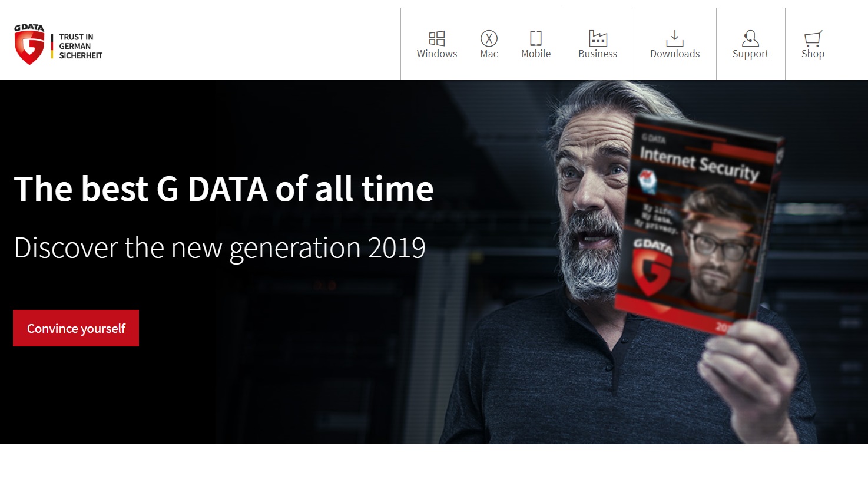
Task: Select the Mac menu label
Action: (x=489, y=54)
